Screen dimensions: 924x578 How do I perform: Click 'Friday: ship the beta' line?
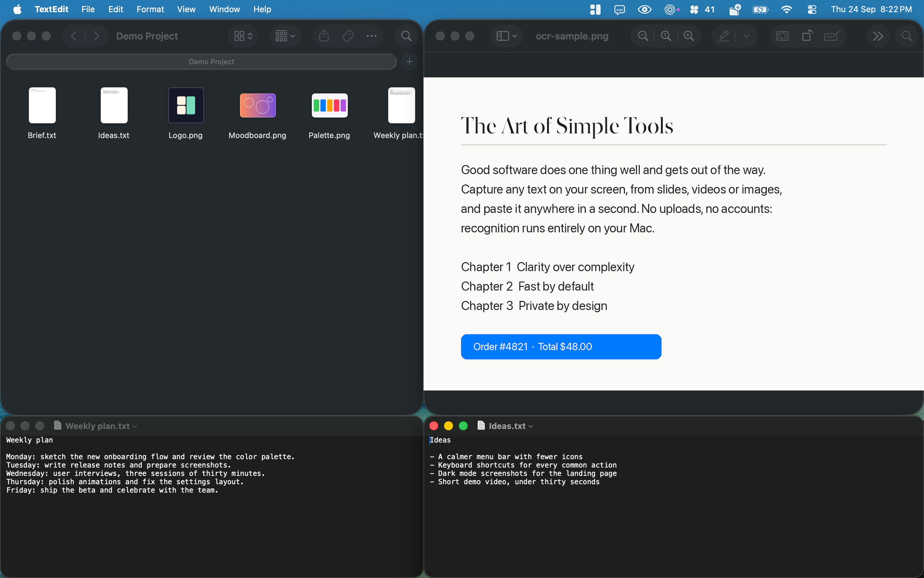coord(112,490)
